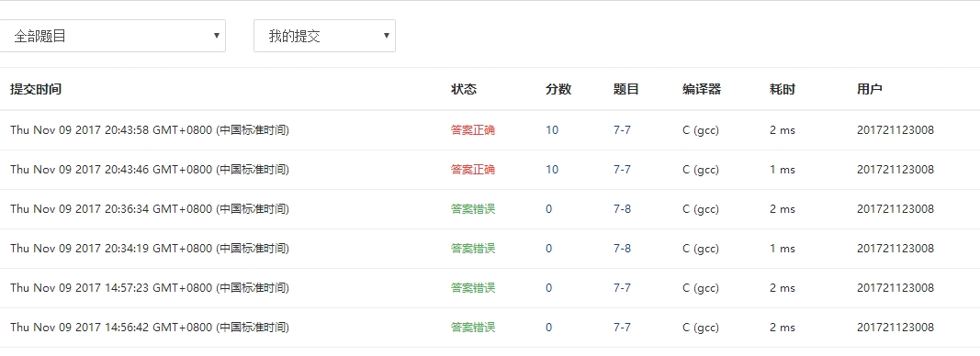
Task: Open problem 7-7 link in 14:56:42 row
Action: 622,328
